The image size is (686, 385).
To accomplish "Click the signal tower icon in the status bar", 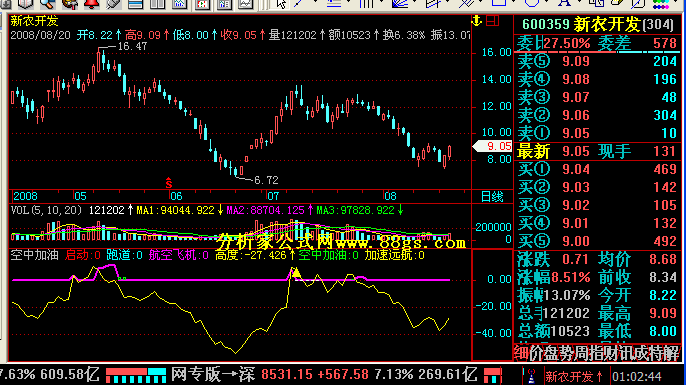I will 532,376.
